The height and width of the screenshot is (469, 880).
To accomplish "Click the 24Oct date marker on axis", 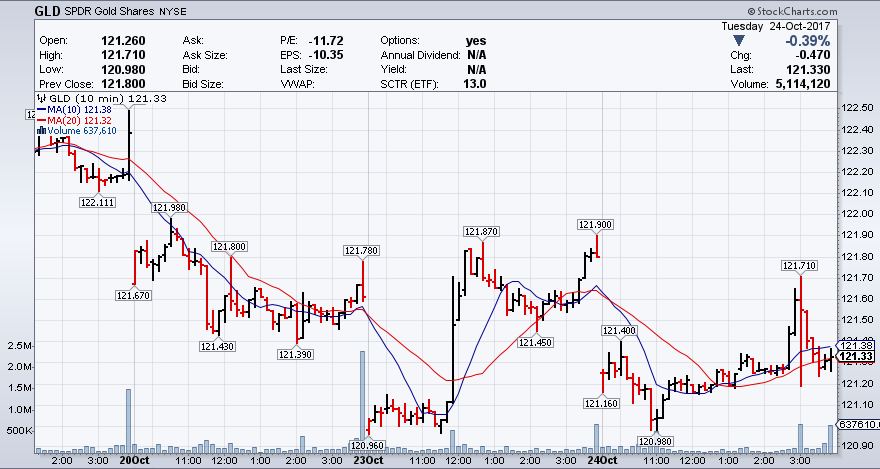I will pos(603,461).
